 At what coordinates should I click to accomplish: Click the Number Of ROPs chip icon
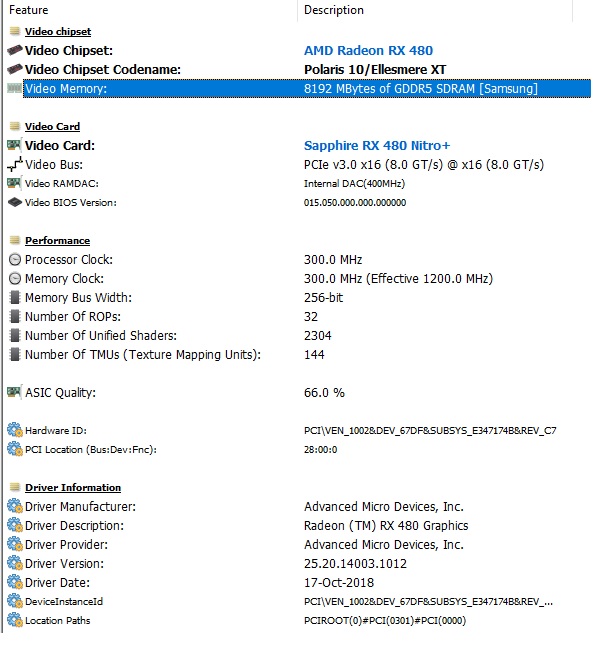[x=15, y=316]
